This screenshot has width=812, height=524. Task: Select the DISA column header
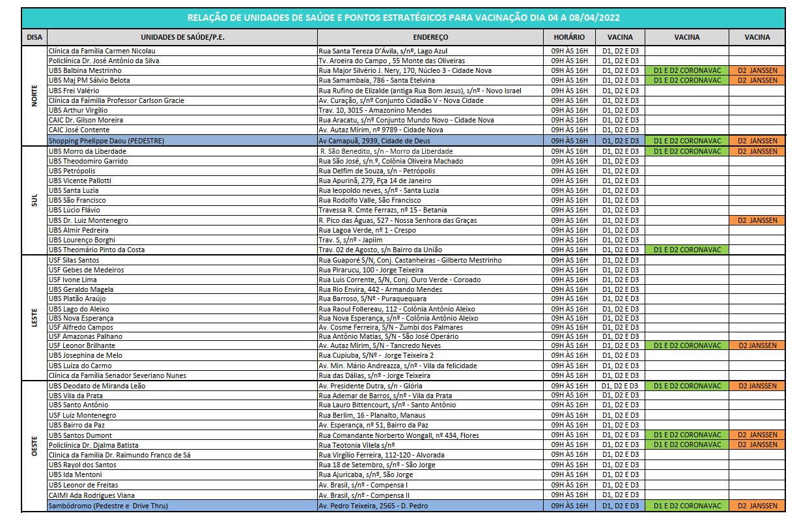coord(35,38)
